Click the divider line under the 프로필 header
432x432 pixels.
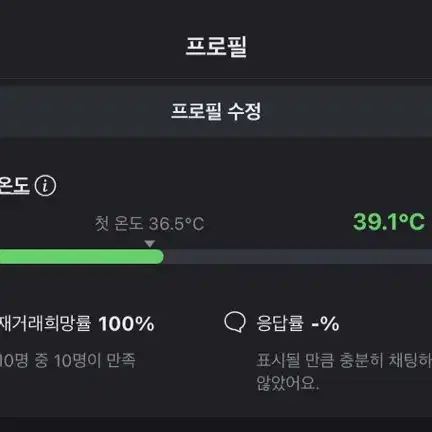coord(216,79)
